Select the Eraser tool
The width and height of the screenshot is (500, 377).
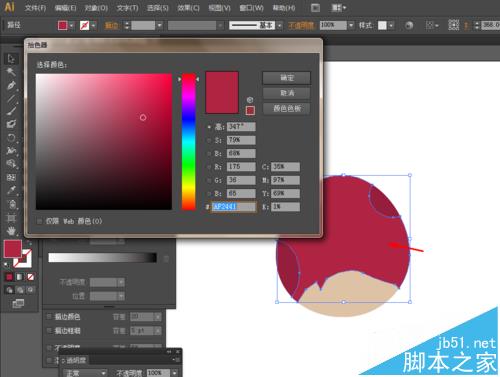point(11,124)
